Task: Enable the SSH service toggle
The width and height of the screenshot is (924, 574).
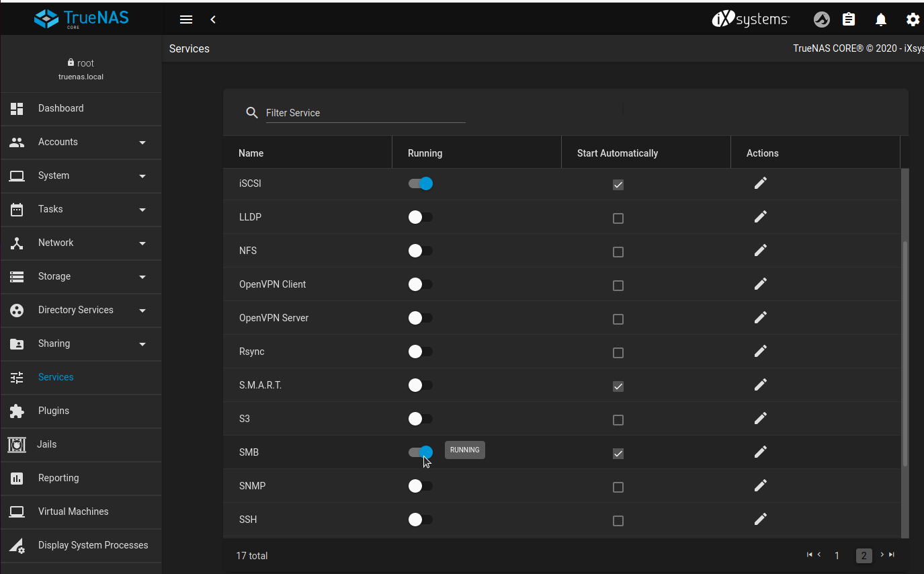Action: (x=421, y=520)
